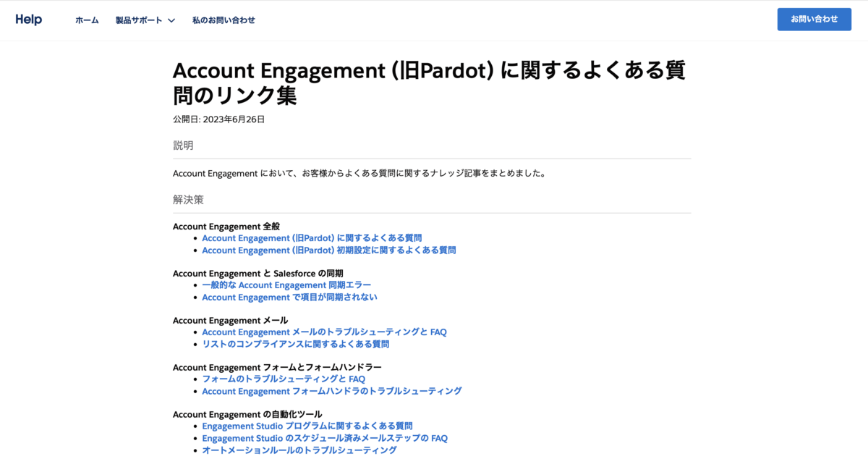This screenshot has height=459, width=868.
Task: Open リストのコンプライアンスに関するよくある質問 link
Action: coord(295,344)
